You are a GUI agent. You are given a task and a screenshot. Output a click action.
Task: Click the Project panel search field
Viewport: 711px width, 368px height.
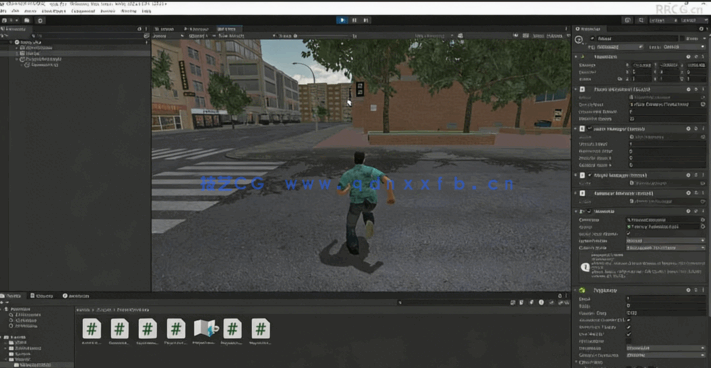pos(453,302)
